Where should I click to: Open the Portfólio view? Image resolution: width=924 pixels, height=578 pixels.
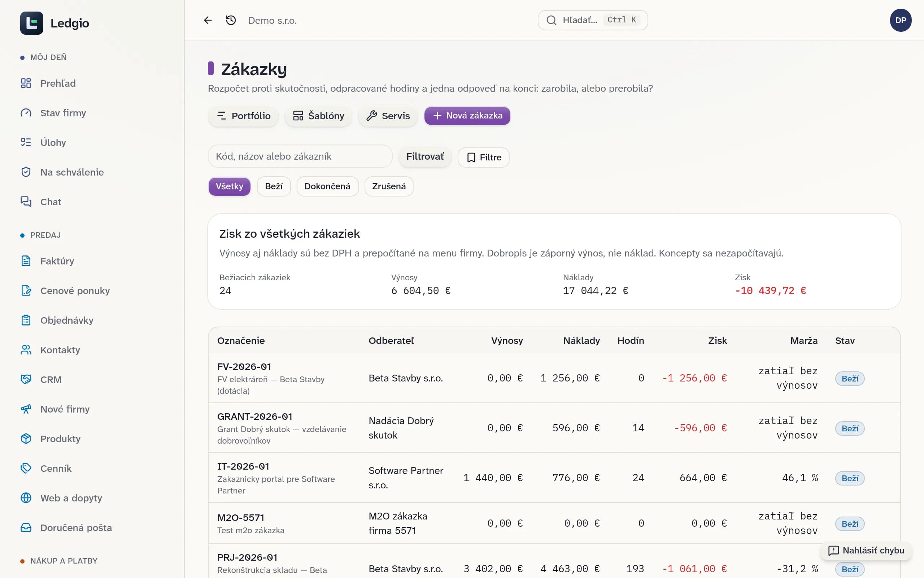tap(243, 116)
